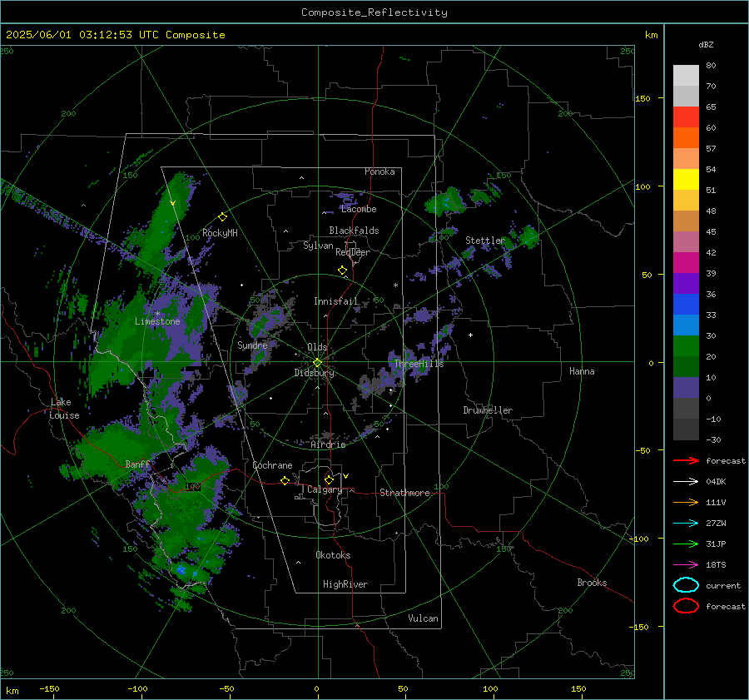
Task: Click the cyan 27ZW arrow icon
Action: [686, 523]
